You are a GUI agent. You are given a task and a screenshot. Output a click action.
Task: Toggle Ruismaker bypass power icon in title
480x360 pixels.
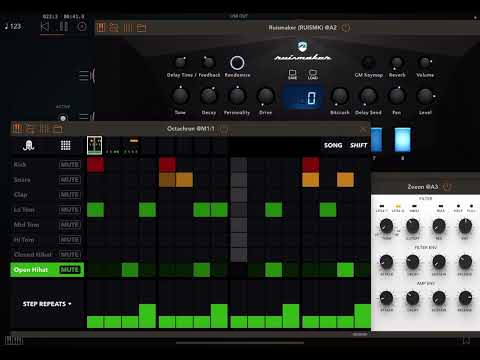346,28
